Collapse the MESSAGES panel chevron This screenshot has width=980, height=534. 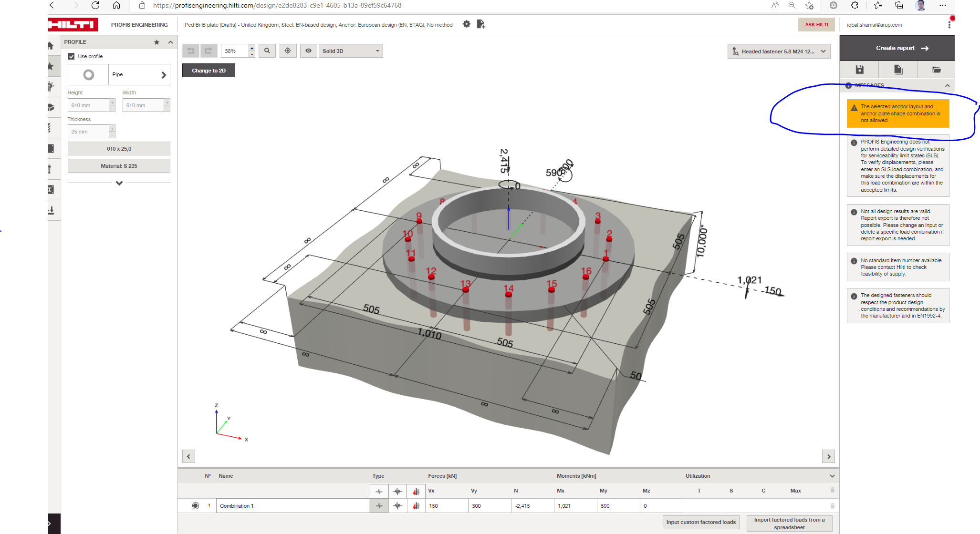[x=948, y=85]
